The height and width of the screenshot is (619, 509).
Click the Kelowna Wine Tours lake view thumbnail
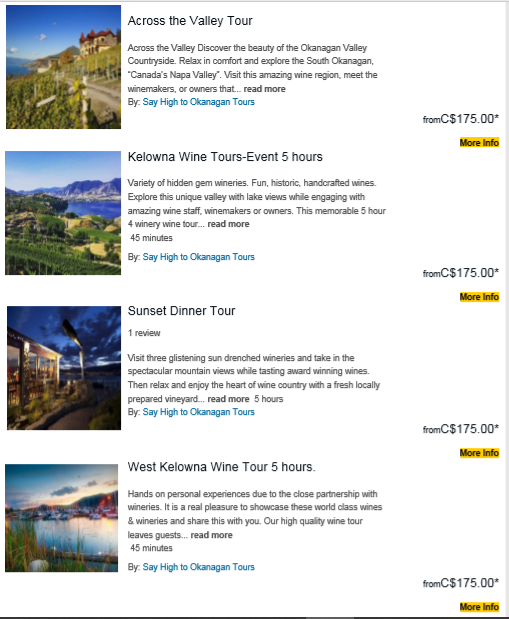click(63, 213)
